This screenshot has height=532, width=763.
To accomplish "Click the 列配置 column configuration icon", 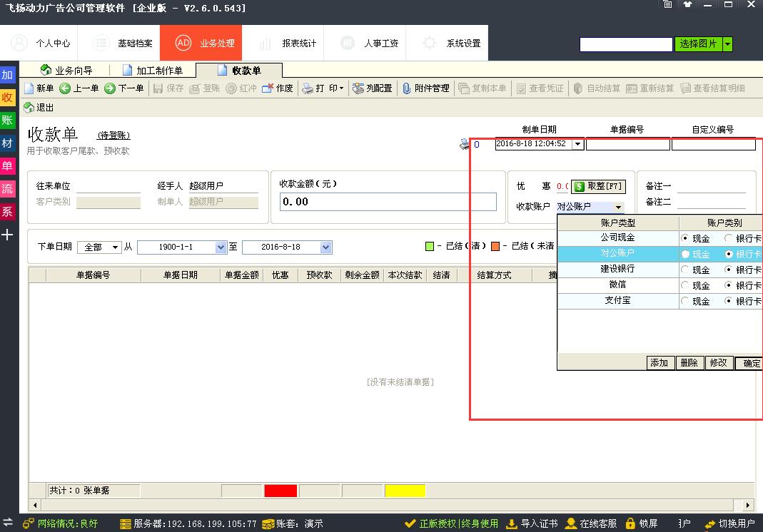I will [372, 88].
